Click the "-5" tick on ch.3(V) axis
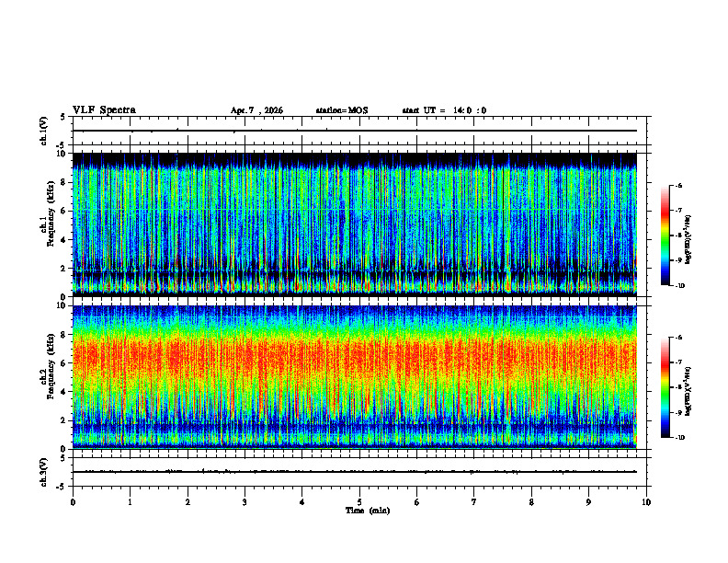 [62, 487]
